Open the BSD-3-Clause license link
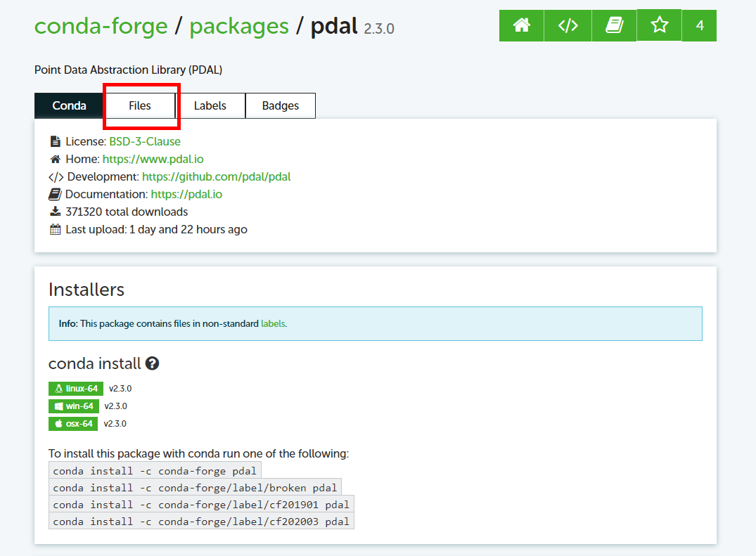The width and height of the screenshot is (756, 556). [145, 141]
